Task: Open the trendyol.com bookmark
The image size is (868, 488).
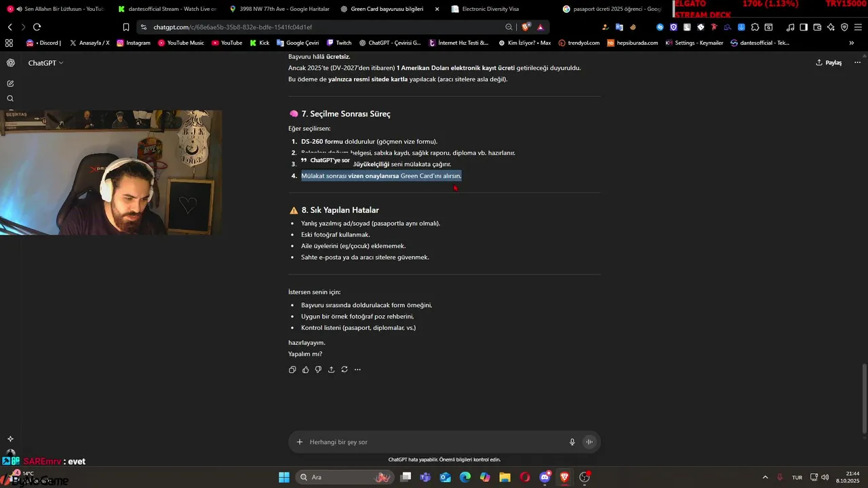Action: pyautogui.click(x=579, y=43)
